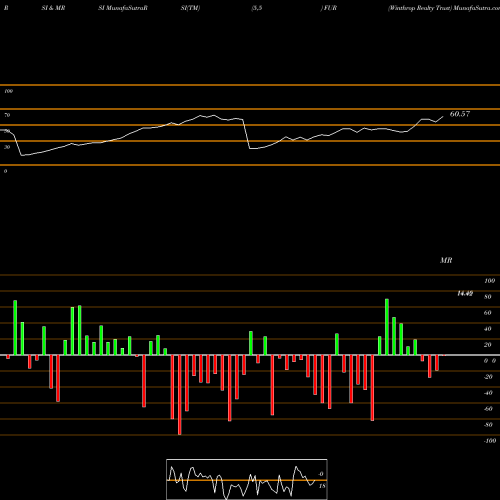Click the 0 label on RSI axis
The image size is (500, 500).
[5, 171]
